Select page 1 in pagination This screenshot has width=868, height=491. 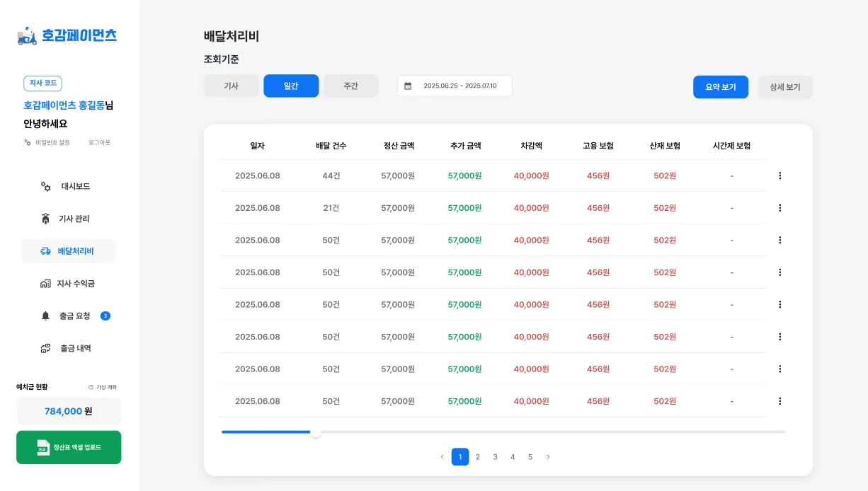click(460, 457)
